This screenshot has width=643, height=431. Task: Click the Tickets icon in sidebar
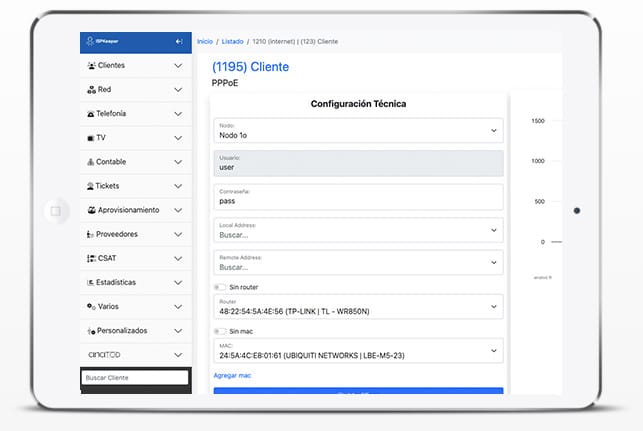90,186
